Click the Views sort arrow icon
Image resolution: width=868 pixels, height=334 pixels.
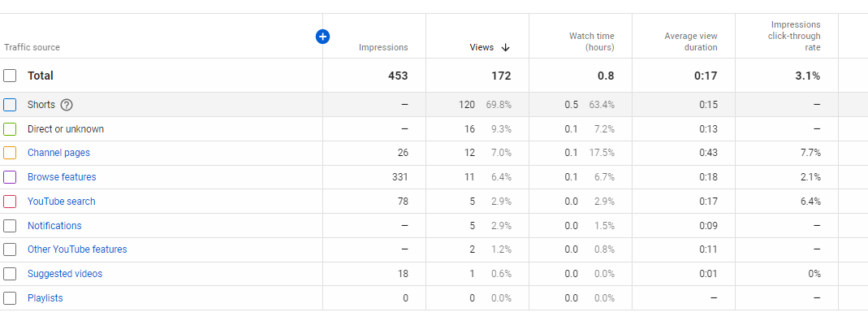505,48
